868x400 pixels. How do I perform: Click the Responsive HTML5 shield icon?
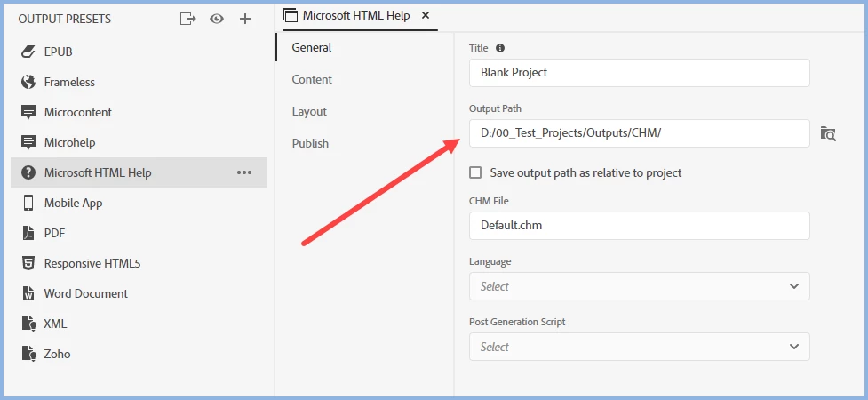tap(28, 263)
